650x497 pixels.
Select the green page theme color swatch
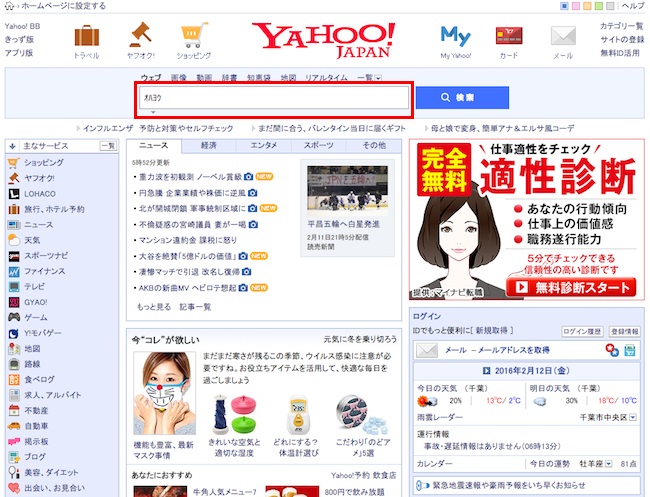point(599,6)
